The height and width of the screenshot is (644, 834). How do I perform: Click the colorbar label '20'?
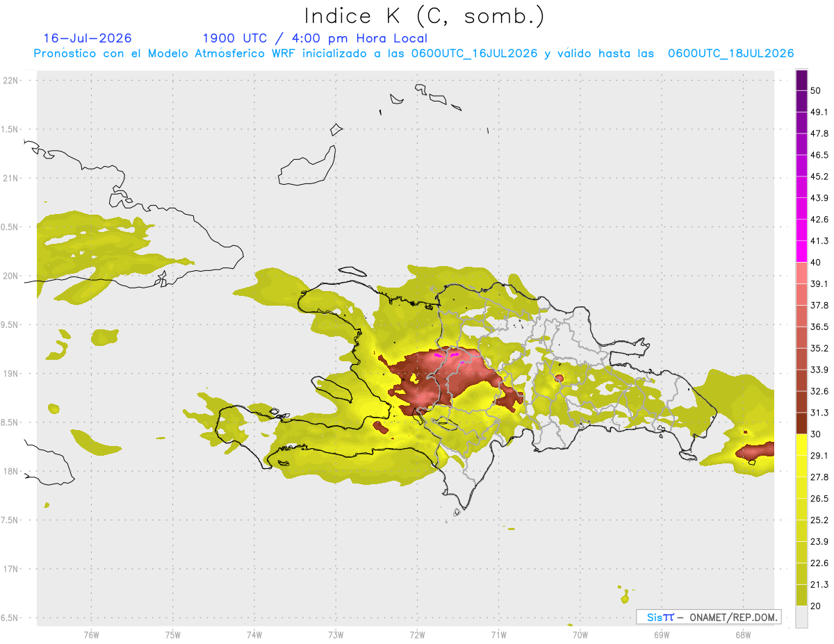pos(816,606)
